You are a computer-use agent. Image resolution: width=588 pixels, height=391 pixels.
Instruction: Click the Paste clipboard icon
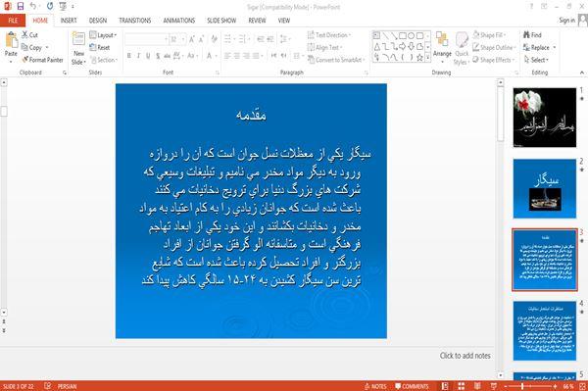11,40
